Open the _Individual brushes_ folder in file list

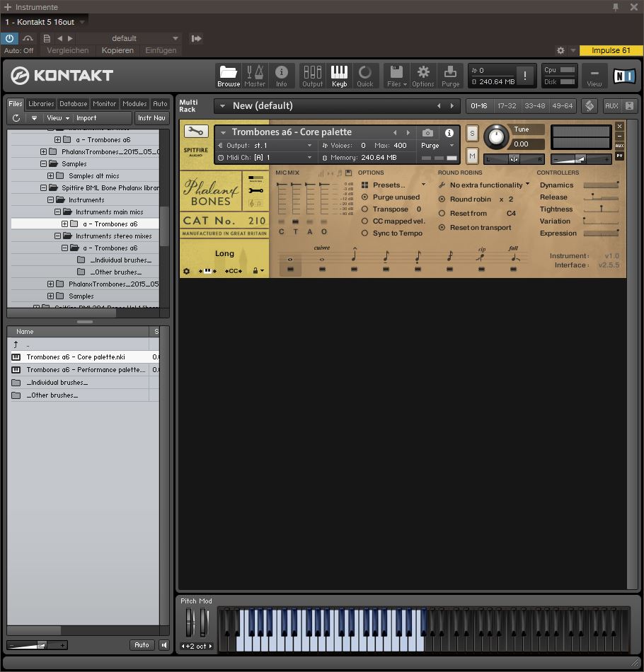(85, 382)
